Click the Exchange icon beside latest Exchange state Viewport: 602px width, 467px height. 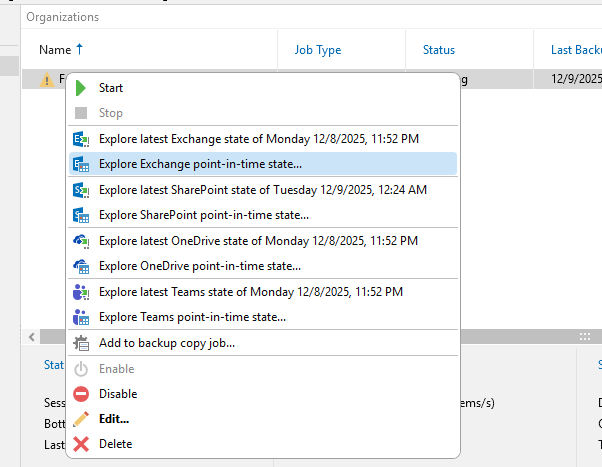tap(81, 139)
